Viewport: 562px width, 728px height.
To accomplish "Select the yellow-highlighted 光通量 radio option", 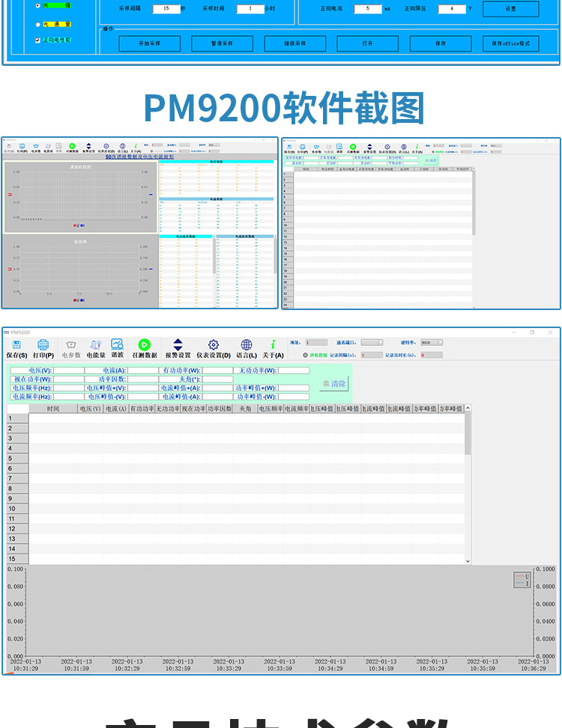I will [x=38, y=24].
